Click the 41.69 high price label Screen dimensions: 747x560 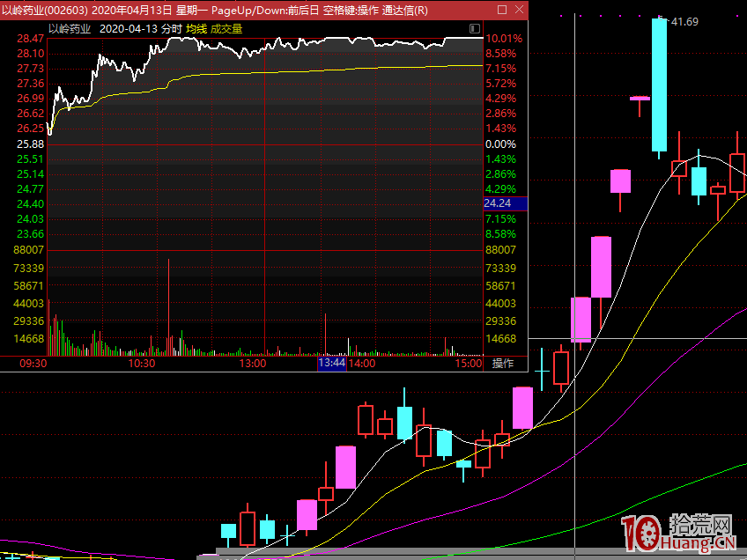pos(684,21)
